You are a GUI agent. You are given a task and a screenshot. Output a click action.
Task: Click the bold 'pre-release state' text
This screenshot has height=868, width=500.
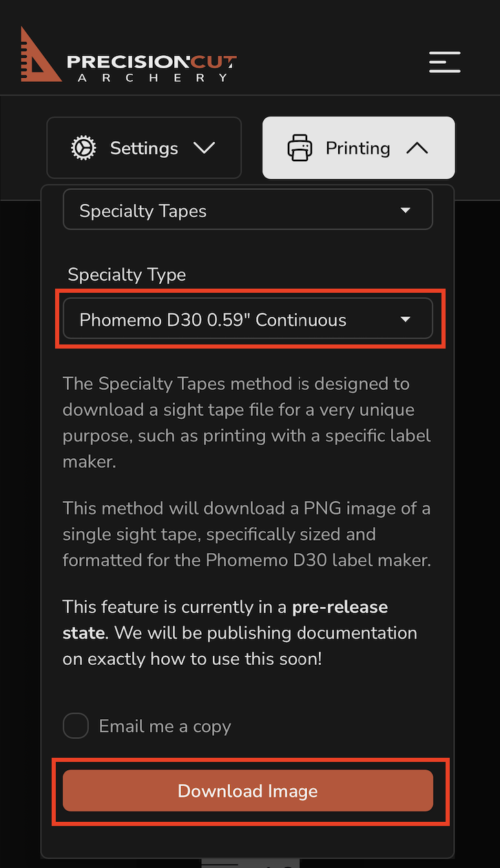[225, 620]
